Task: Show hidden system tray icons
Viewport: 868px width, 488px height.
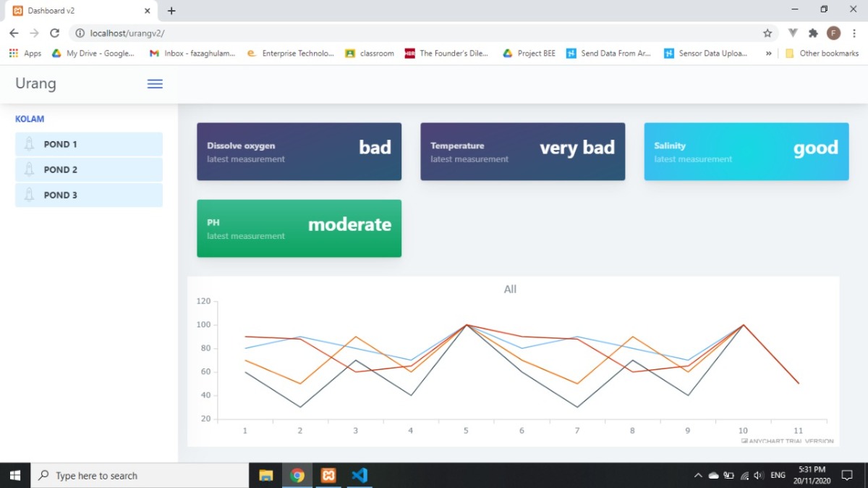Action: pyautogui.click(x=698, y=476)
